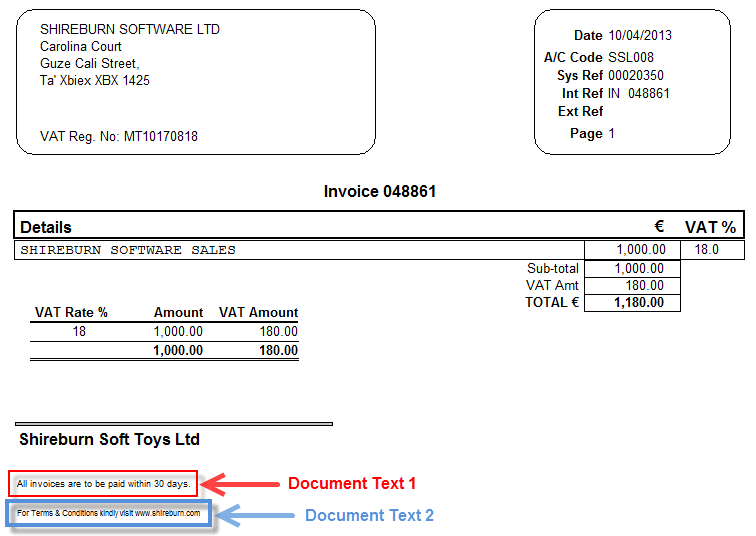Click the Sub-total value 1,000.00
This screenshot has height=536, width=756.
pyautogui.click(x=639, y=268)
